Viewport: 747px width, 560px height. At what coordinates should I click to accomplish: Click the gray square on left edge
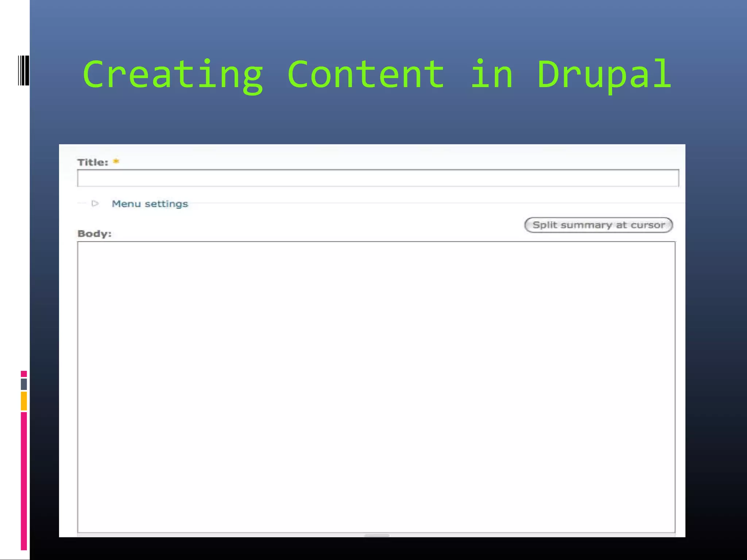pos(24,384)
